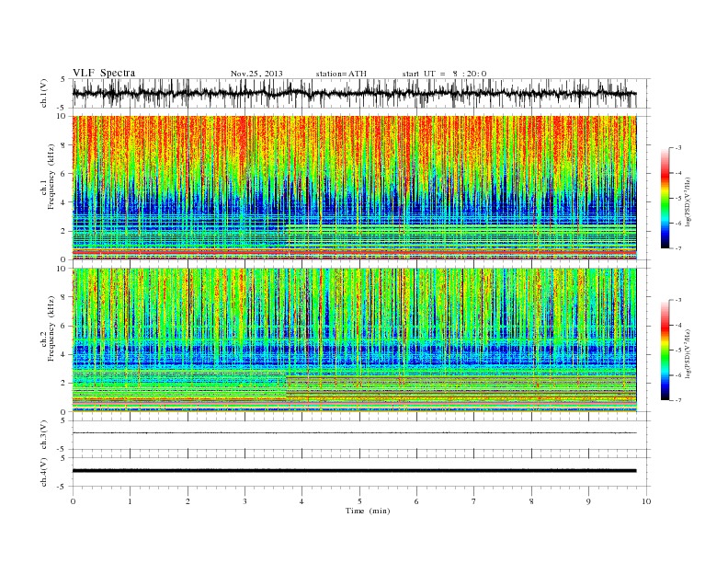The width and height of the screenshot is (728, 563).
Task: Click the time axis tick label "8"
Action: [531, 501]
